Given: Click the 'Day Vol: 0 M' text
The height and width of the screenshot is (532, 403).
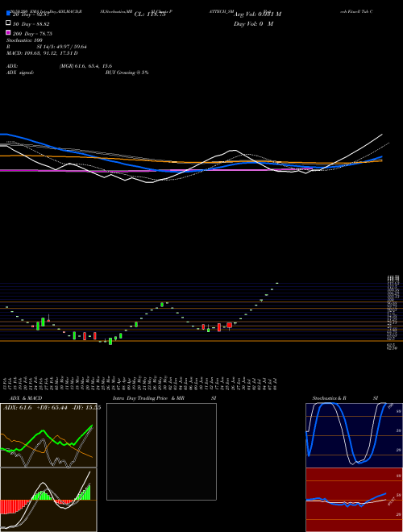Looking at the screenshot, I should coord(253,24).
